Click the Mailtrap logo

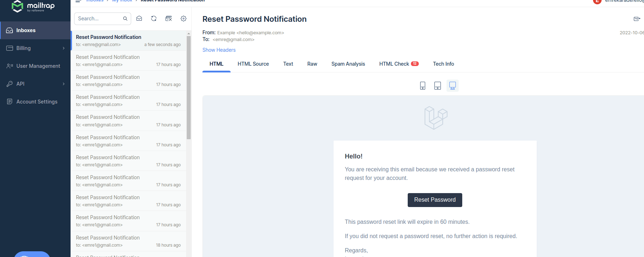point(33,6)
